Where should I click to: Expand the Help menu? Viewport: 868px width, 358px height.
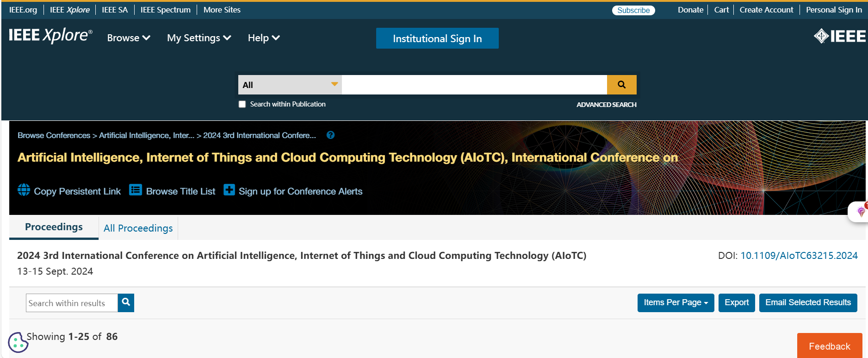[264, 38]
